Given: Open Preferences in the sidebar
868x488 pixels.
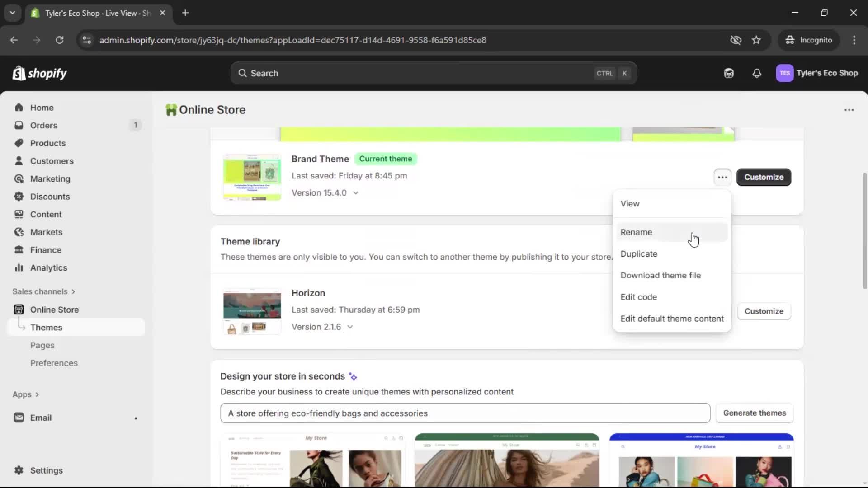Looking at the screenshot, I should pyautogui.click(x=54, y=363).
